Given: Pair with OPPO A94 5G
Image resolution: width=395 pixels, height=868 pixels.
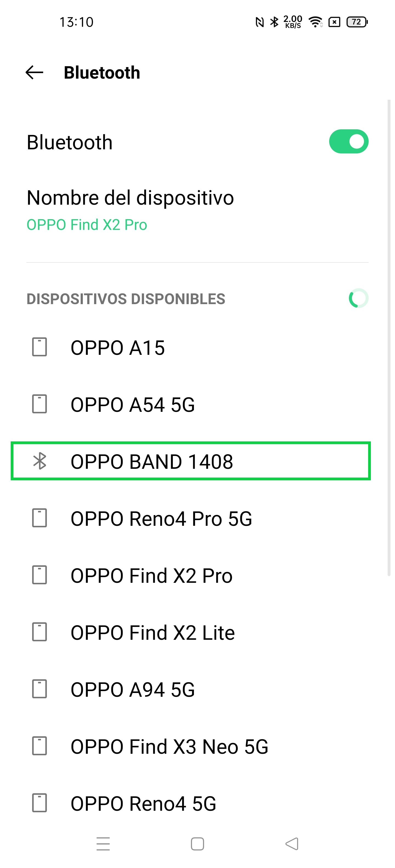Looking at the screenshot, I should click(x=132, y=689).
